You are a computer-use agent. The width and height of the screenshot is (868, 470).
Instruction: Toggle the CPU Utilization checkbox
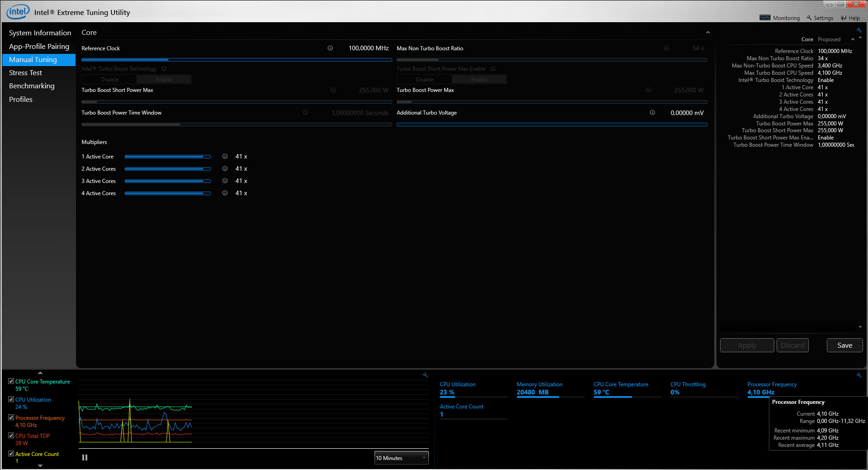(x=11, y=399)
